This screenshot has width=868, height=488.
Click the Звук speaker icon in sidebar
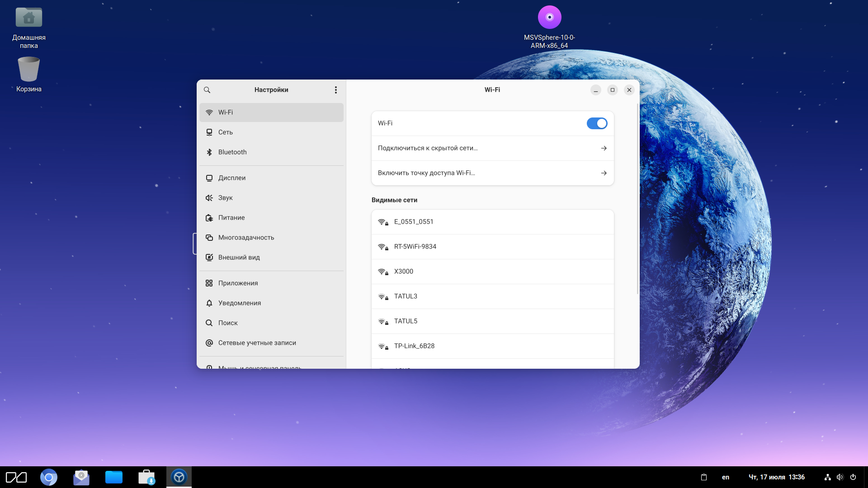tap(209, 198)
